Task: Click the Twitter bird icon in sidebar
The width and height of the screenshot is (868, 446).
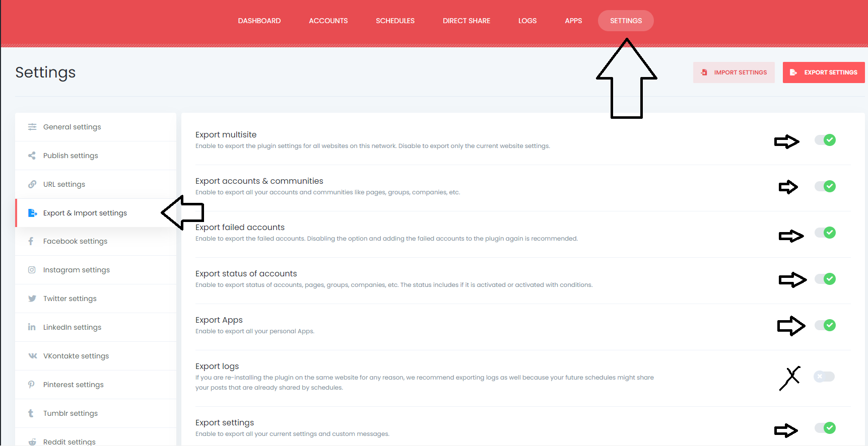Action: 32,299
